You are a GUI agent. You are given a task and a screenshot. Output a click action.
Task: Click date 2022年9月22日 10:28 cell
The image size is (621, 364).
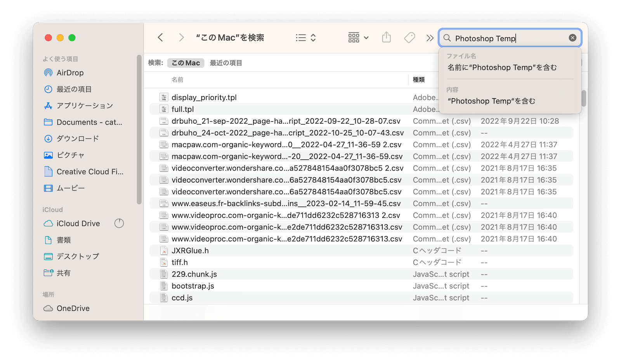coord(520,121)
